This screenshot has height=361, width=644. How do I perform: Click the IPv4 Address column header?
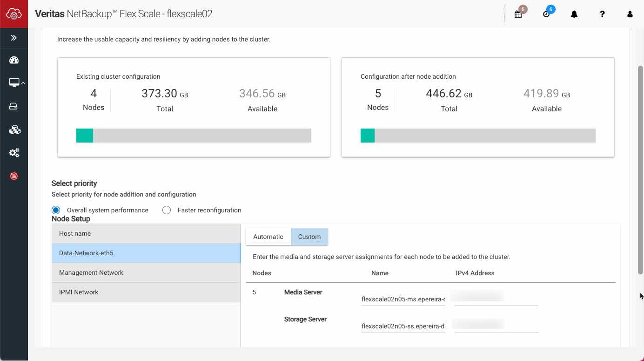pyautogui.click(x=475, y=273)
